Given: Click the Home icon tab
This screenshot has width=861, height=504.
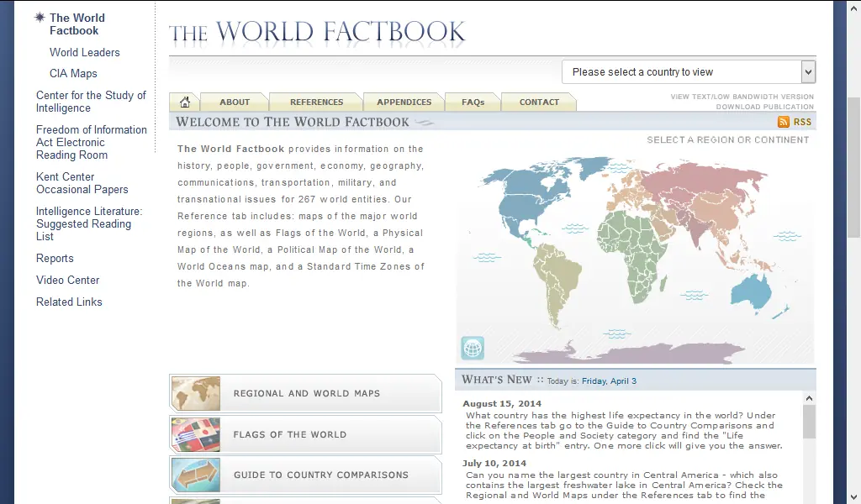Looking at the screenshot, I should pos(184,102).
